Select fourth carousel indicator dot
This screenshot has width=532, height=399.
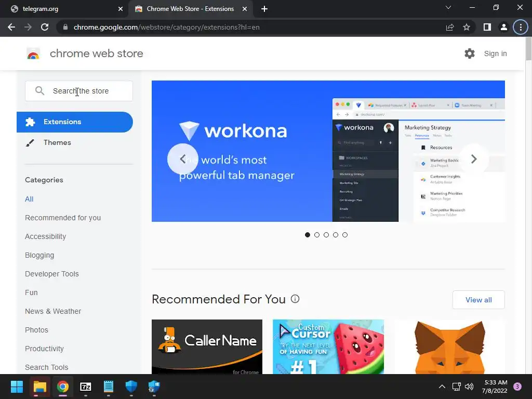click(336, 235)
